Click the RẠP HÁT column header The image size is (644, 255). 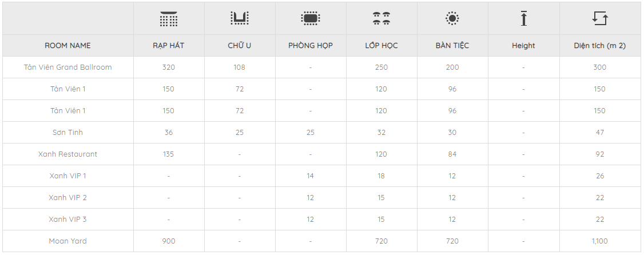point(169,46)
